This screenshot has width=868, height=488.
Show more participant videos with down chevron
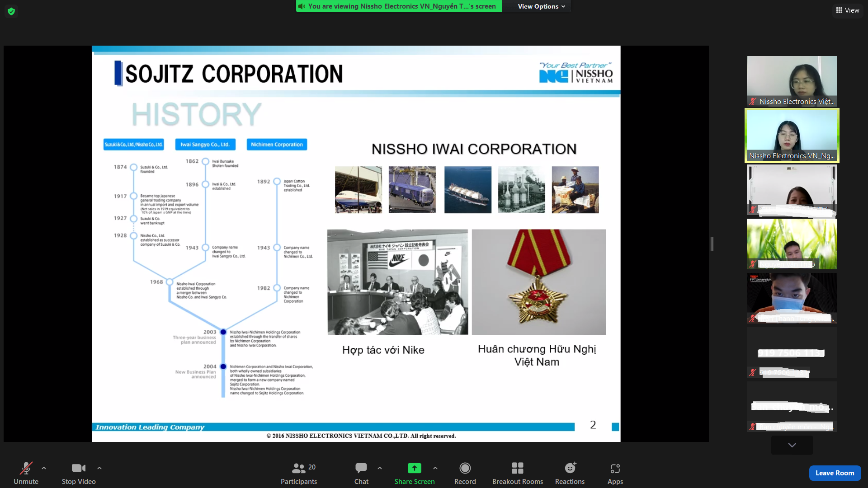tap(792, 445)
